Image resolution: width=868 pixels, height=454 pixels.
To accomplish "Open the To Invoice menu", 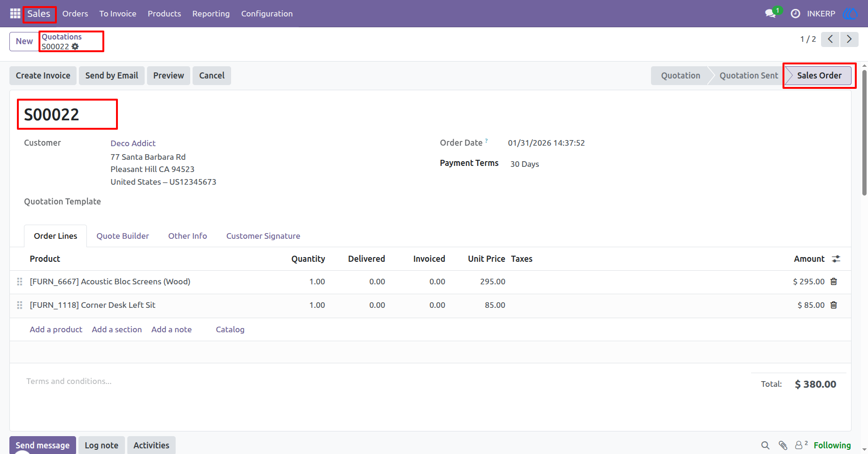I will coord(118,14).
